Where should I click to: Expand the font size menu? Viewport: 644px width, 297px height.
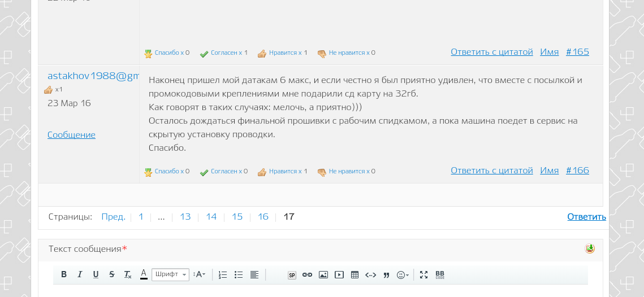199,275
